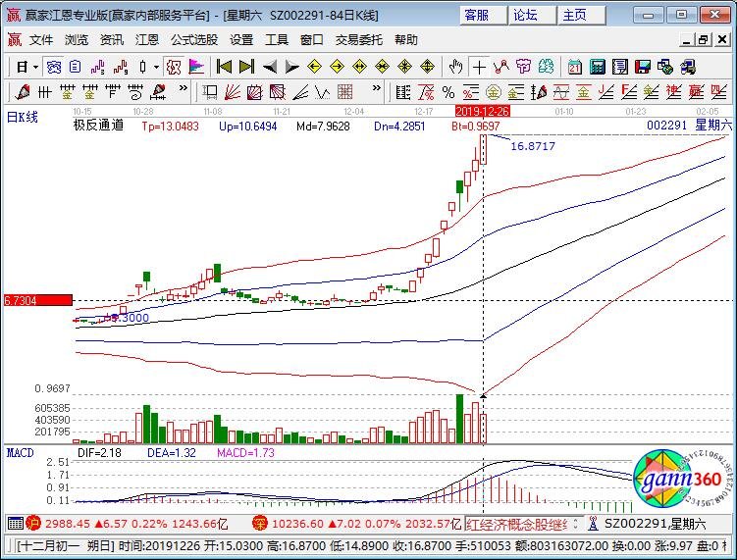Open the 文件 menu
The width and height of the screenshot is (737, 560).
pyautogui.click(x=41, y=40)
